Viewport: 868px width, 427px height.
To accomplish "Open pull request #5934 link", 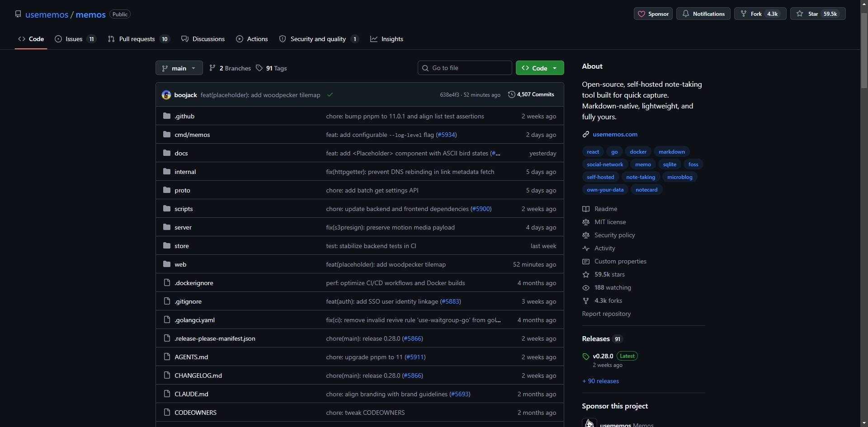I will click(x=446, y=135).
